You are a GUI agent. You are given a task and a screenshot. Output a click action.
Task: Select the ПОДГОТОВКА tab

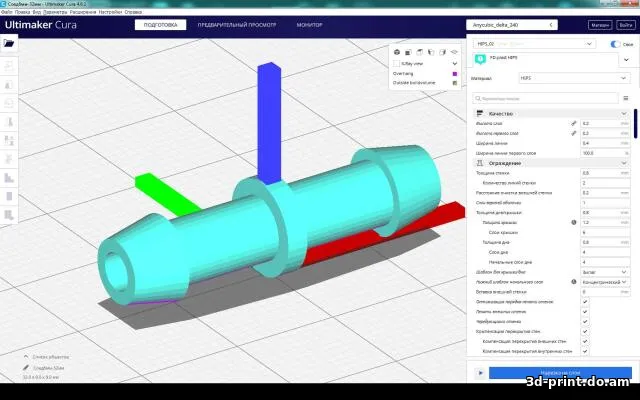click(x=160, y=25)
